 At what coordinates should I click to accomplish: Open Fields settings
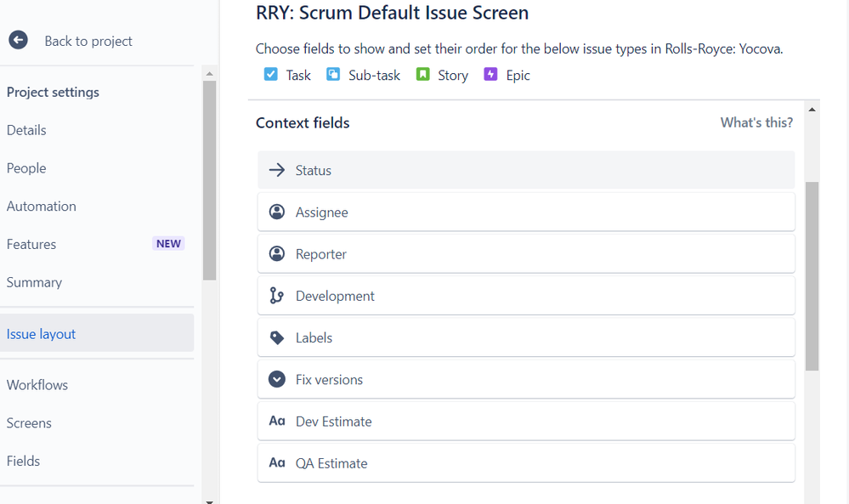pos(23,461)
